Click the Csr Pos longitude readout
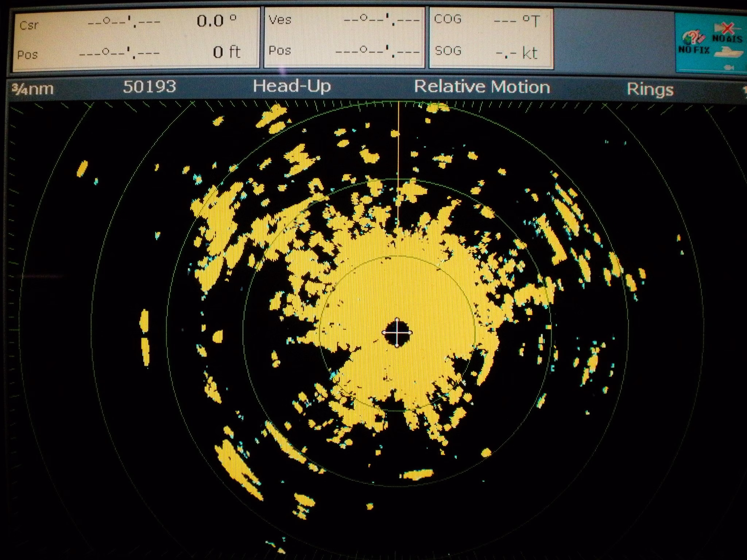The height and width of the screenshot is (560, 747). pyautogui.click(x=119, y=53)
